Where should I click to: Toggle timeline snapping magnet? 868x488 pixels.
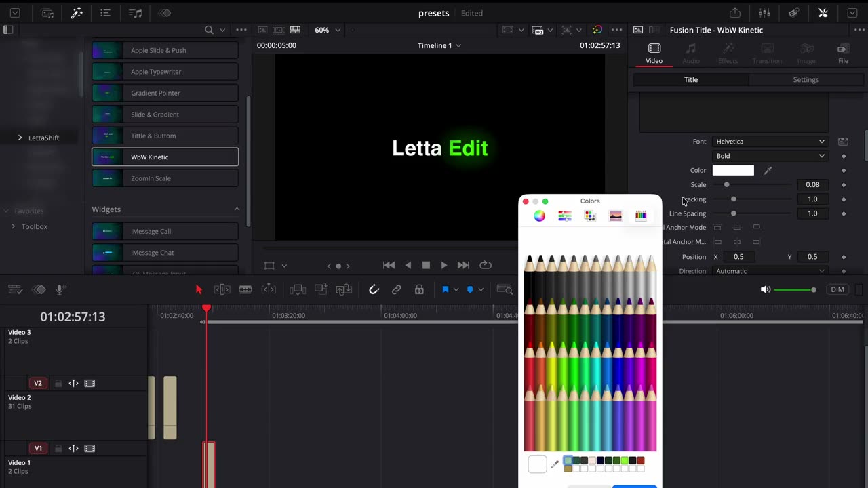click(374, 289)
